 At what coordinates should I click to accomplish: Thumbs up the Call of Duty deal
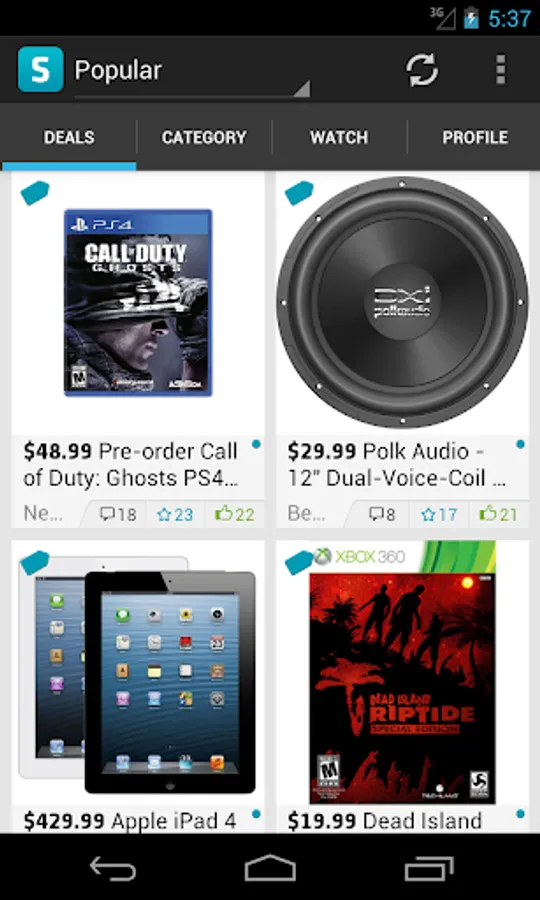234,514
